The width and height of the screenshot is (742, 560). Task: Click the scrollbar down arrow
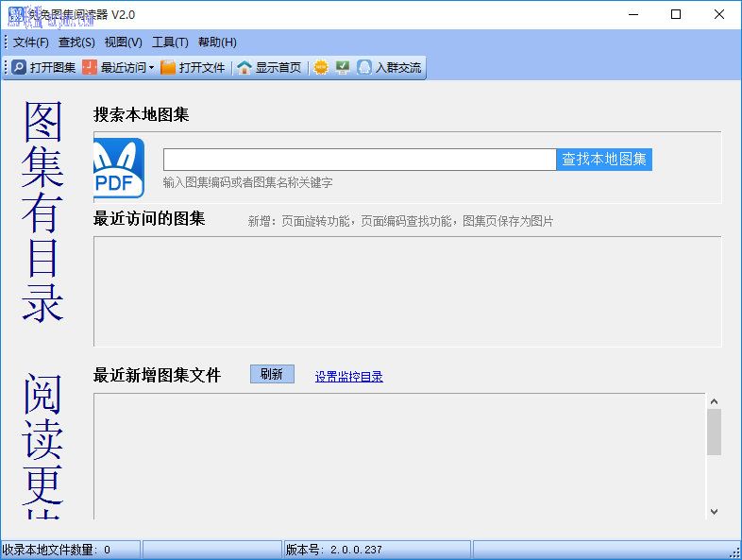pyautogui.click(x=714, y=512)
